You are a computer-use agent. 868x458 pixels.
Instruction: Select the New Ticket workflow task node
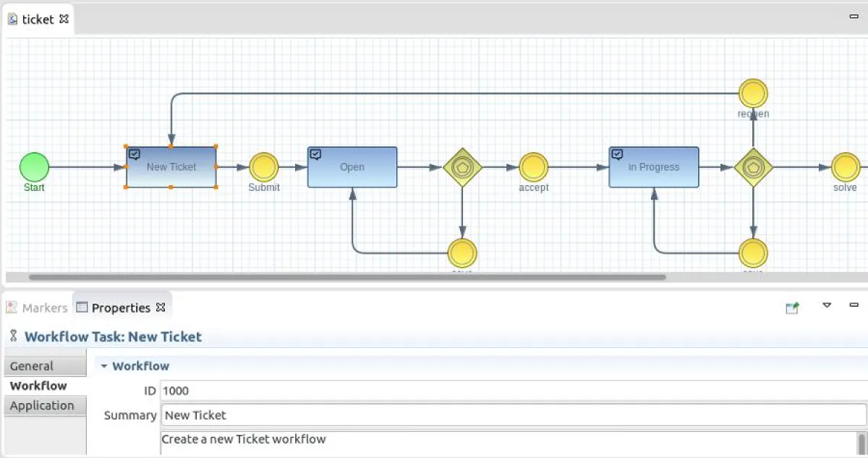click(x=171, y=167)
